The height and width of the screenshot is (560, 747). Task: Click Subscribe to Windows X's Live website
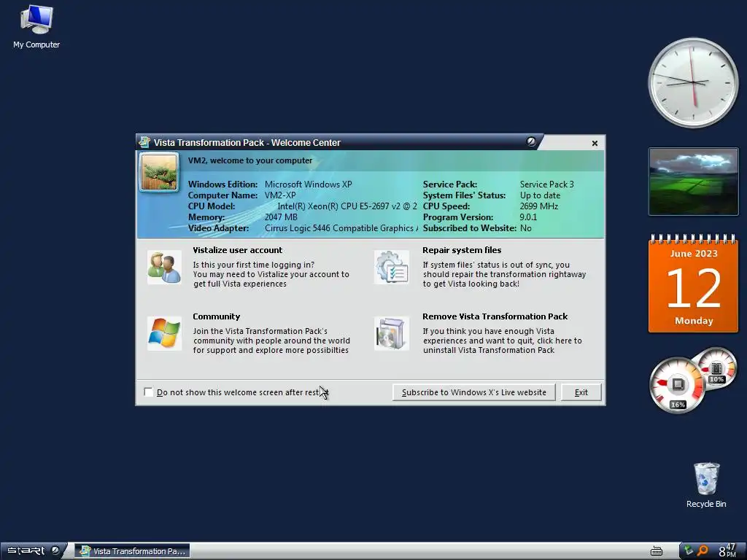(474, 392)
